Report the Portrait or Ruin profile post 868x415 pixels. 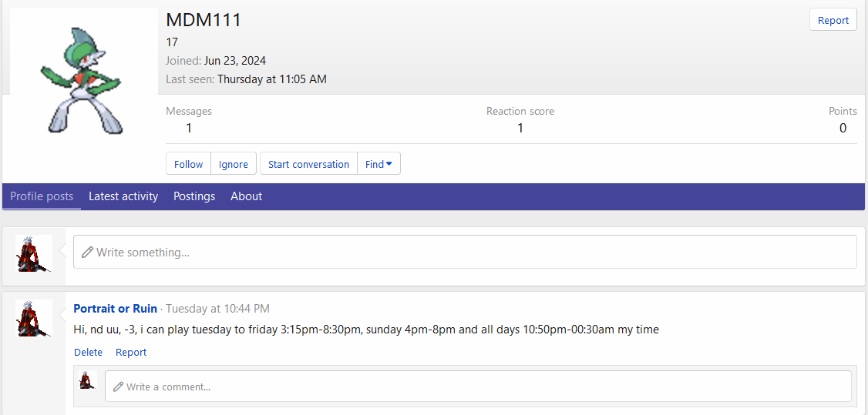click(x=131, y=352)
